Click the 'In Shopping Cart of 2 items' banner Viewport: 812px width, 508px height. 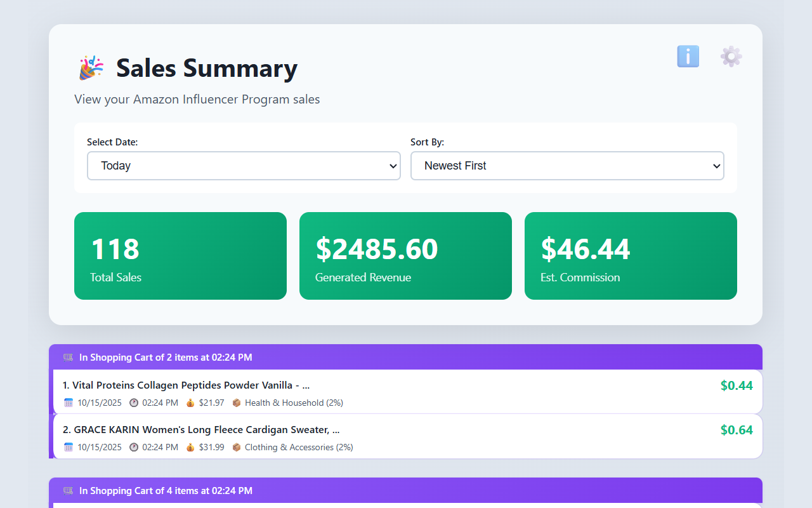[165, 358]
